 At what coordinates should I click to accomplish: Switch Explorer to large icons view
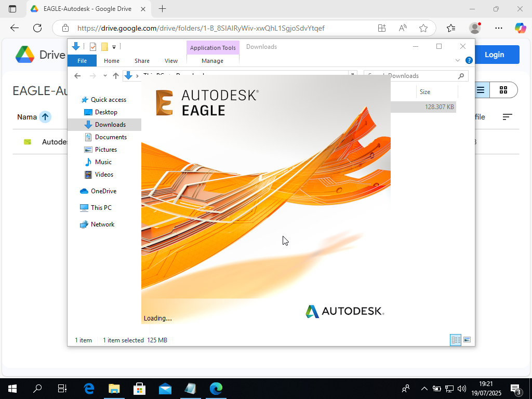[467, 340]
